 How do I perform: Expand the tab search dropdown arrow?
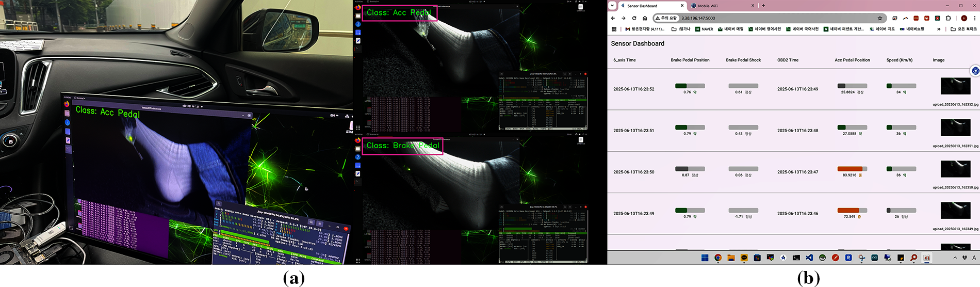tap(612, 6)
